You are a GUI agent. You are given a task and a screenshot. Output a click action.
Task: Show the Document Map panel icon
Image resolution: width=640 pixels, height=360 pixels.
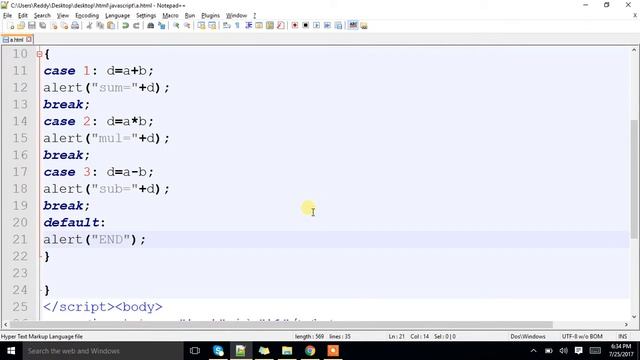(270, 26)
